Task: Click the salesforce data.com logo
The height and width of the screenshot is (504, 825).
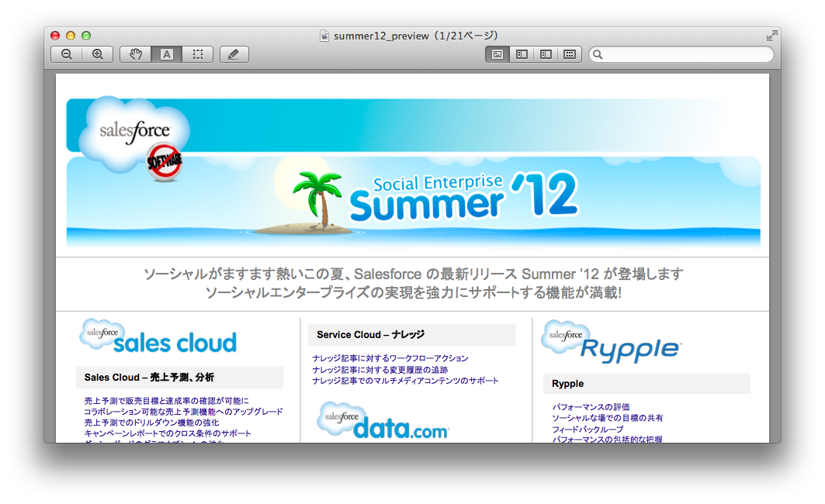Action: point(383,421)
